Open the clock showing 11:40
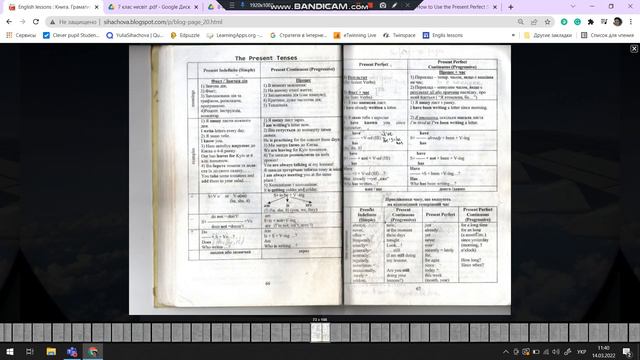Image resolution: width=640 pixels, height=360 pixels. 604,351
